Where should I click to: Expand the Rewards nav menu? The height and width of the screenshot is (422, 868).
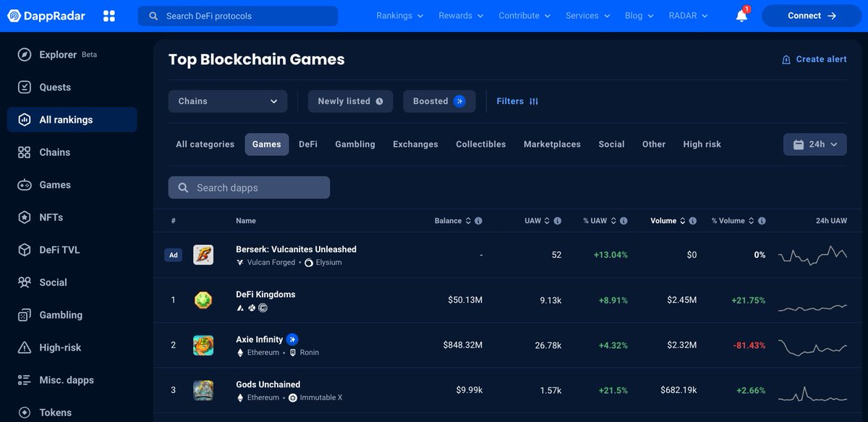(461, 16)
